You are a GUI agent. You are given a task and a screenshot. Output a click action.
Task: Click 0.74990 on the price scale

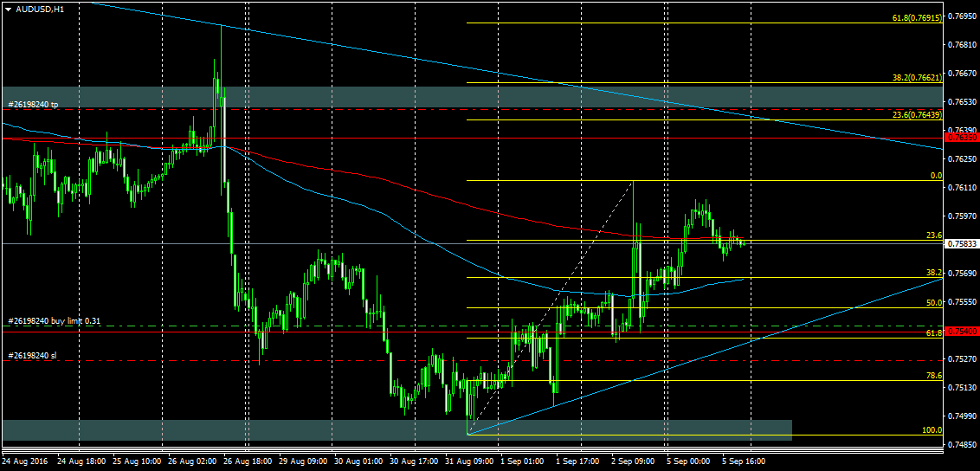pos(961,416)
